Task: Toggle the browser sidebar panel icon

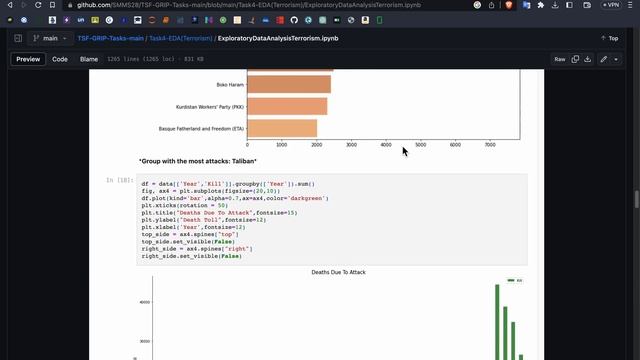Action: [569, 5]
